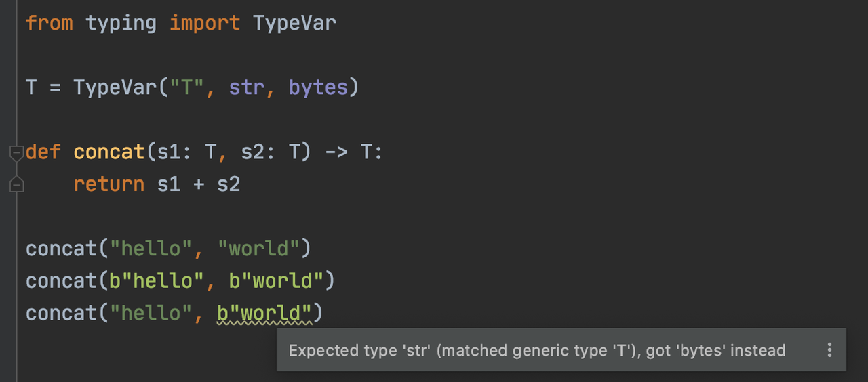Click the 'return' keyword
This screenshot has width=868, height=382.
pyautogui.click(x=108, y=184)
